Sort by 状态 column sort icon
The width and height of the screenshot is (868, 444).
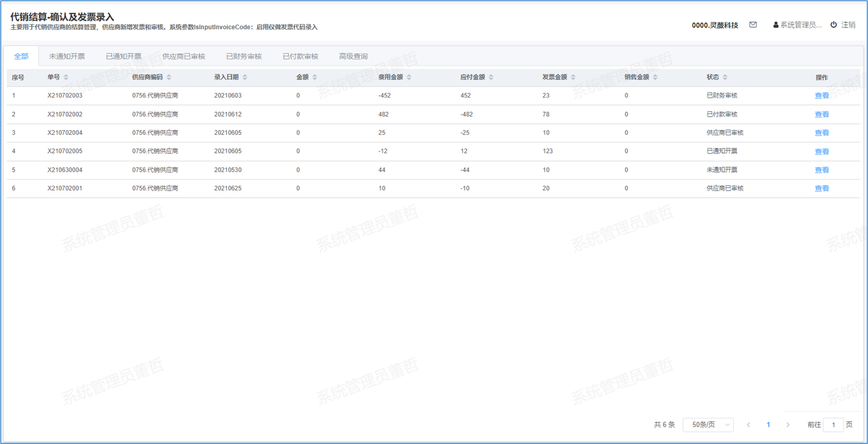click(725, 77)
